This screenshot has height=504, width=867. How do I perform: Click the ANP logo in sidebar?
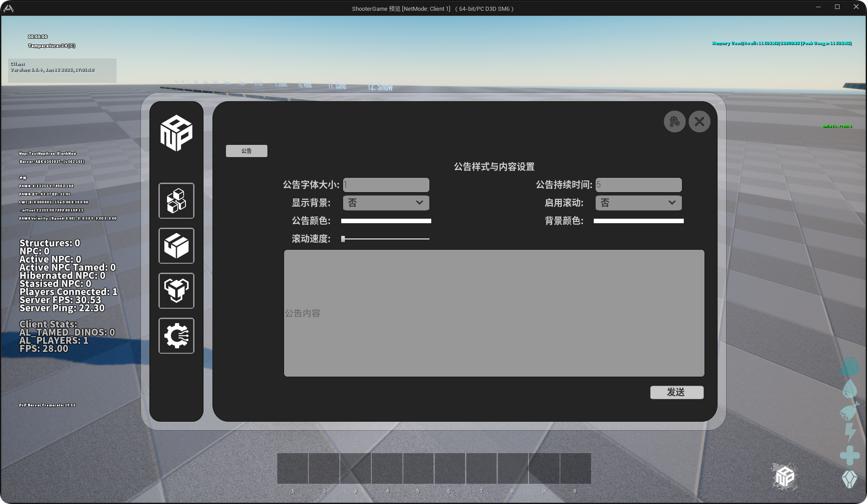[176, 133]
